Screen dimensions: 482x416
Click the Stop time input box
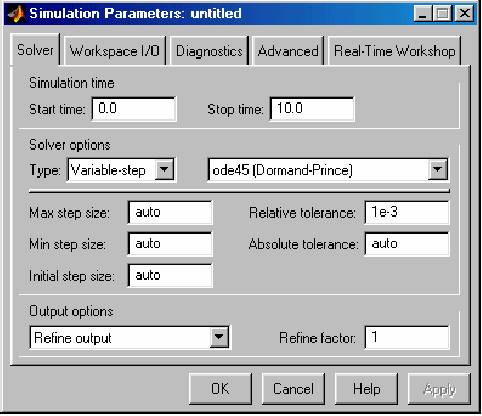coord(312,109)
